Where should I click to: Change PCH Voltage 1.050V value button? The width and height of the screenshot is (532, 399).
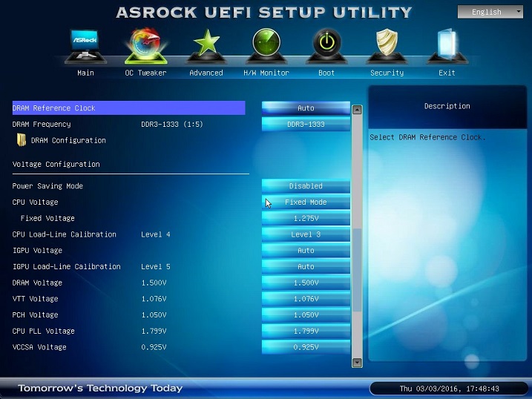306,315
